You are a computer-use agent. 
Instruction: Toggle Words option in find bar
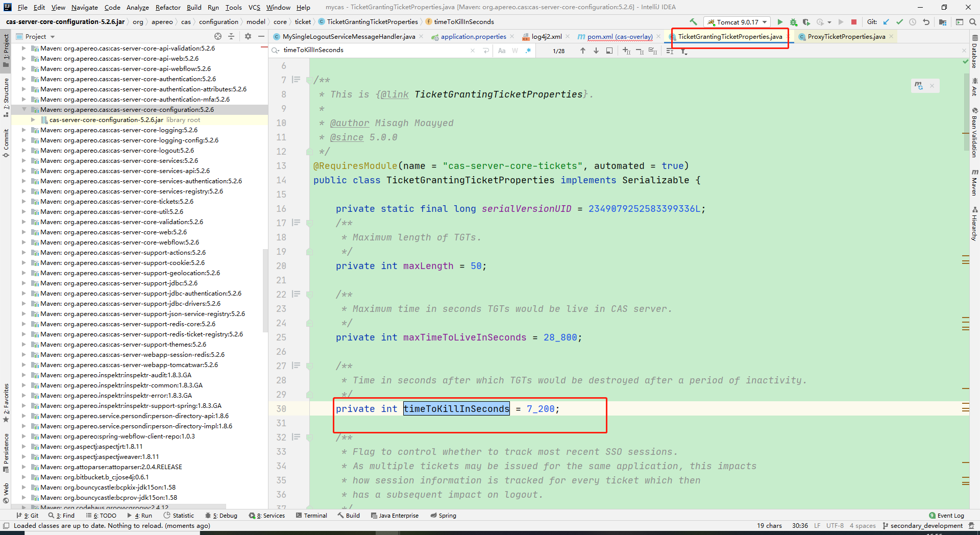pyautogui.click(x=515, y=51)
